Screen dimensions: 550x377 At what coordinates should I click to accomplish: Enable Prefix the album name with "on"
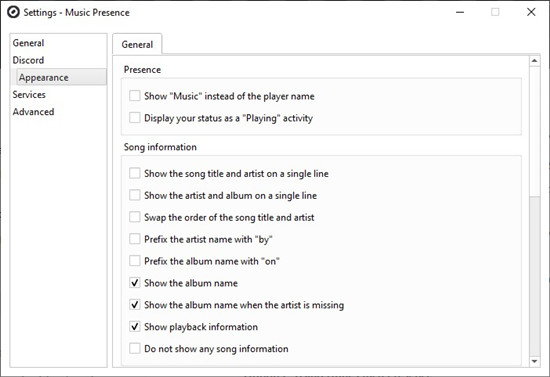135,261
